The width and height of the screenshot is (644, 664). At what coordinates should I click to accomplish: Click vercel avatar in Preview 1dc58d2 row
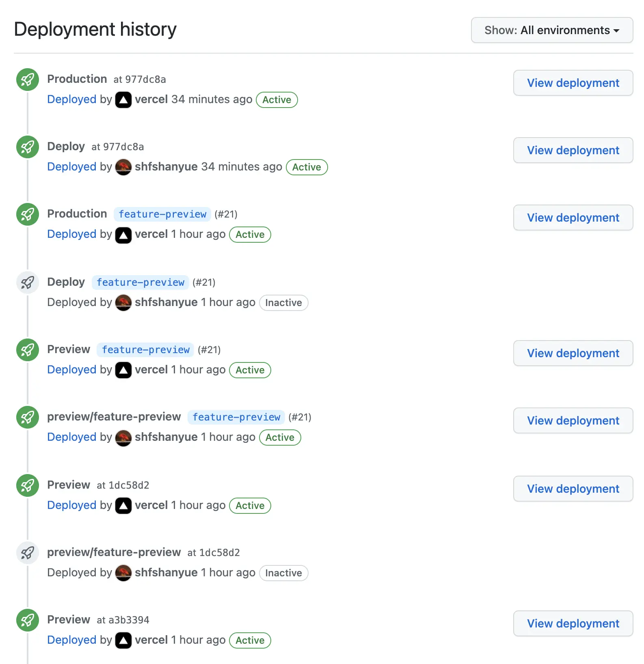(123, 506)
